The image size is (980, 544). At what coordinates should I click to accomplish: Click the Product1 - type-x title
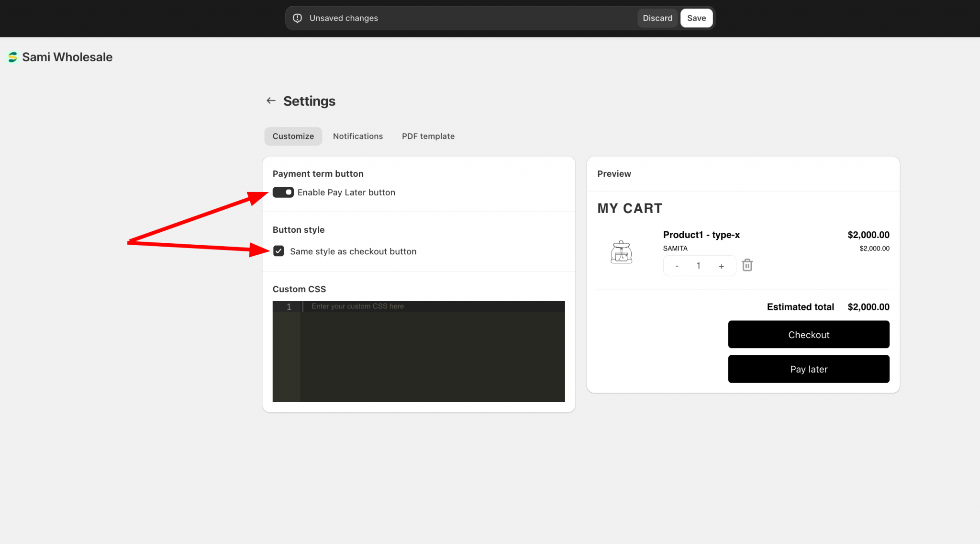(701, 235)
